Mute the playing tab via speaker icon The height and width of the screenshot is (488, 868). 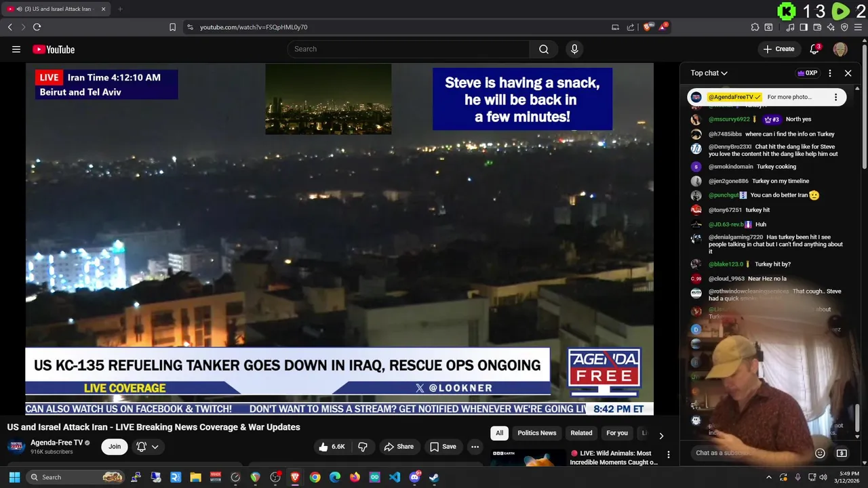[18, 9]
